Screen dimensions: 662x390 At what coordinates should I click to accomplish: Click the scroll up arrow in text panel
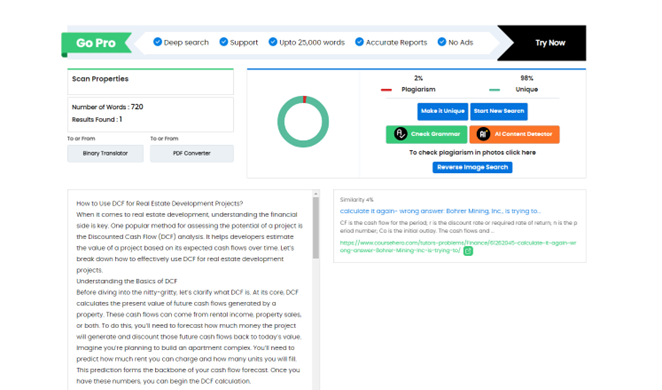[316, 194]
